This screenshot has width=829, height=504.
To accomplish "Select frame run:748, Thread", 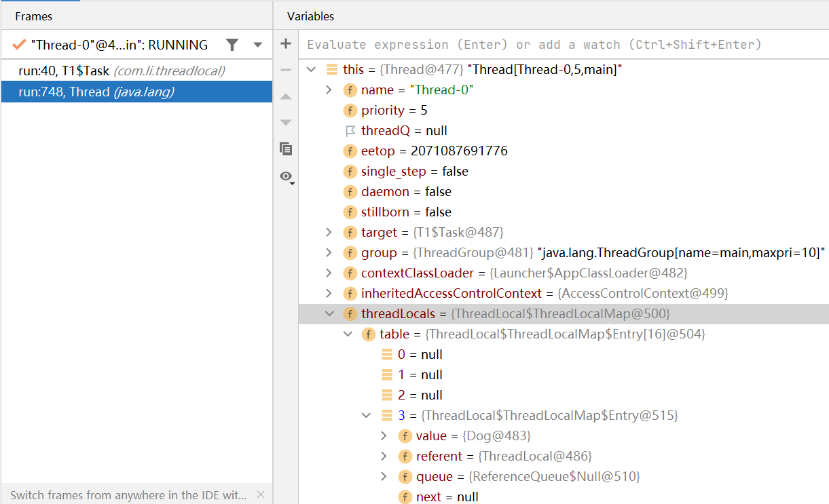I will pyautogui.click(x=136, y=92).
